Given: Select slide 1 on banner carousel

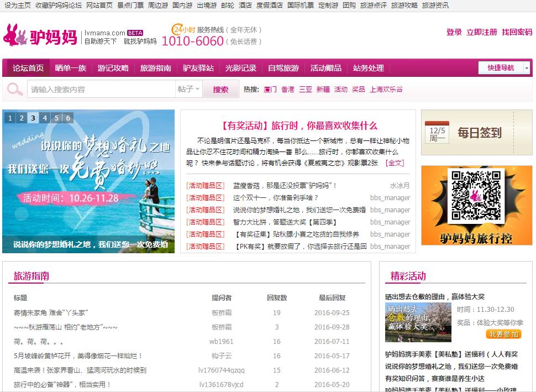Looking at the screenshot, I should 10,118.
